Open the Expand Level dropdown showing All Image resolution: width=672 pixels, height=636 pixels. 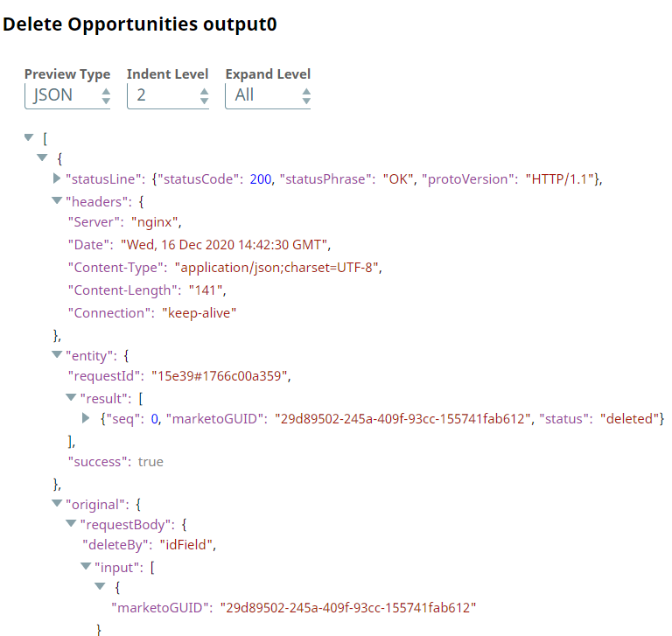click(268, 95)
